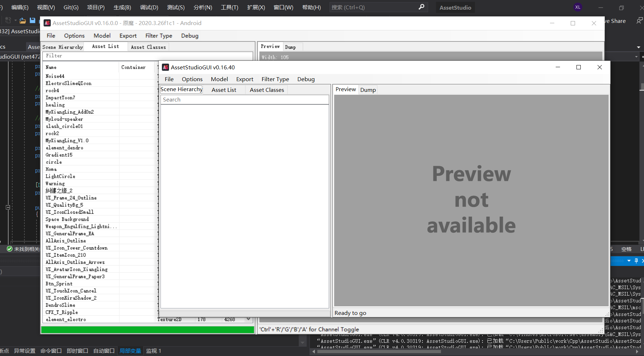Switch to Asset Classes tab in front window
Viewport: 644px width, 356px height.
pos(267,90)
